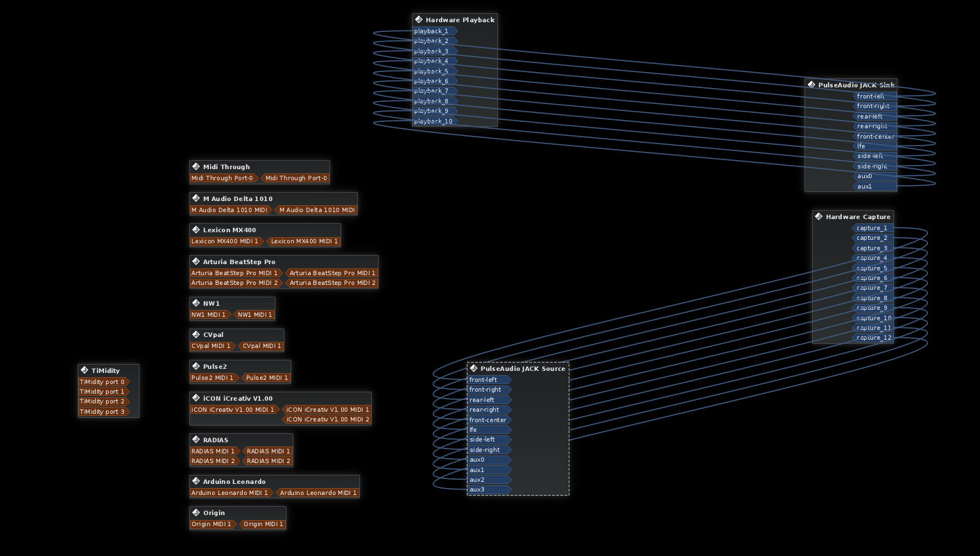This screenshot has width=980, height=556.
Task: Select front-right port on PulseAudio JACK Sink
Action: click(875, 106)
